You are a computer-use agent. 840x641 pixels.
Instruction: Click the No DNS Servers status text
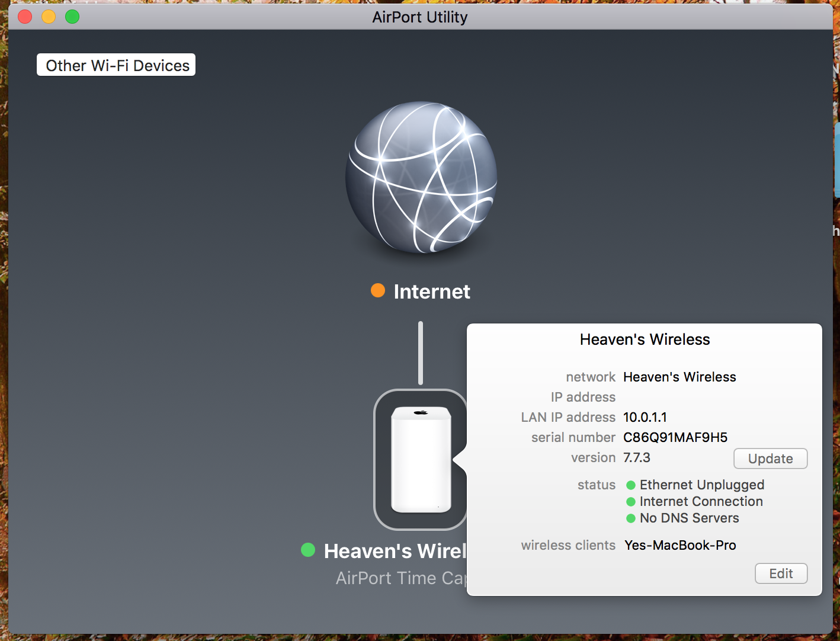point(690,518)
